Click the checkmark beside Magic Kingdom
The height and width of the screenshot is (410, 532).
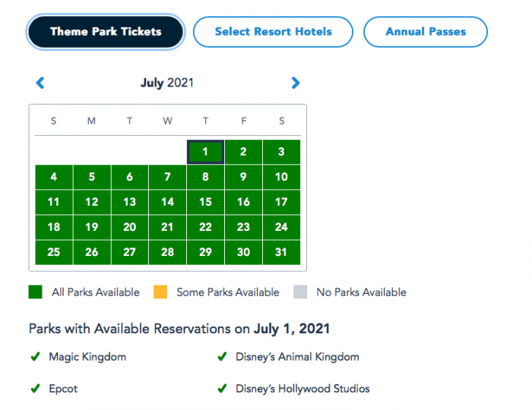(34, 357)
